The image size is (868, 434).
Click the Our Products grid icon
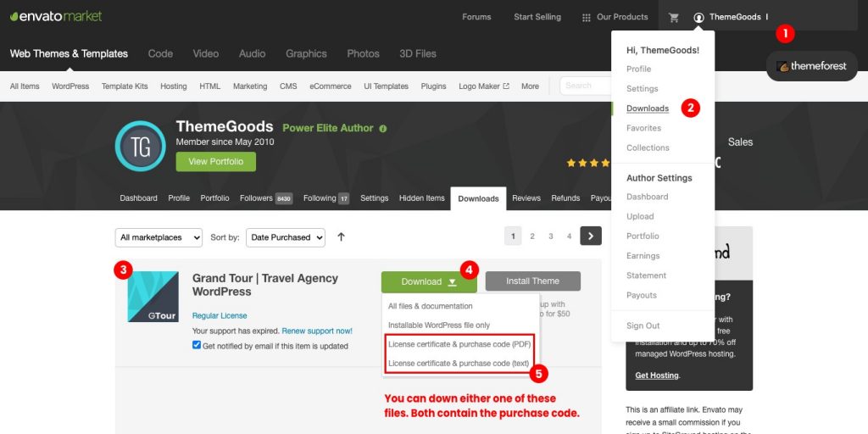click(587, 17)
